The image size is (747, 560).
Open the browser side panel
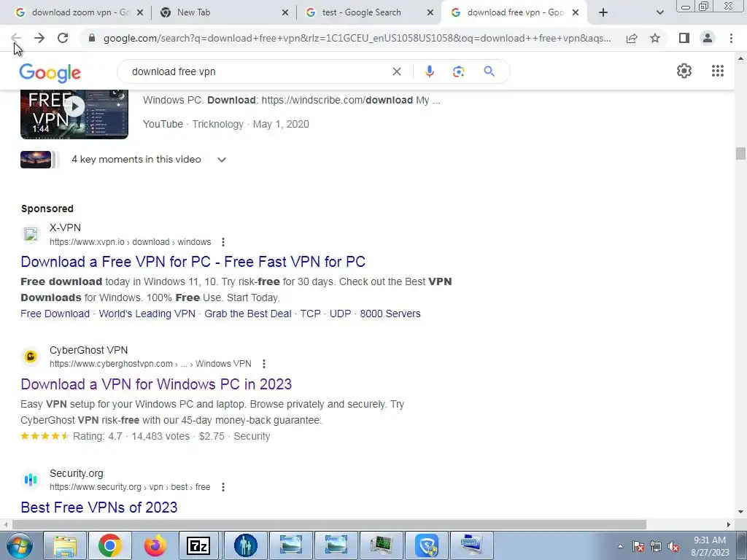[x=684, y=38]
